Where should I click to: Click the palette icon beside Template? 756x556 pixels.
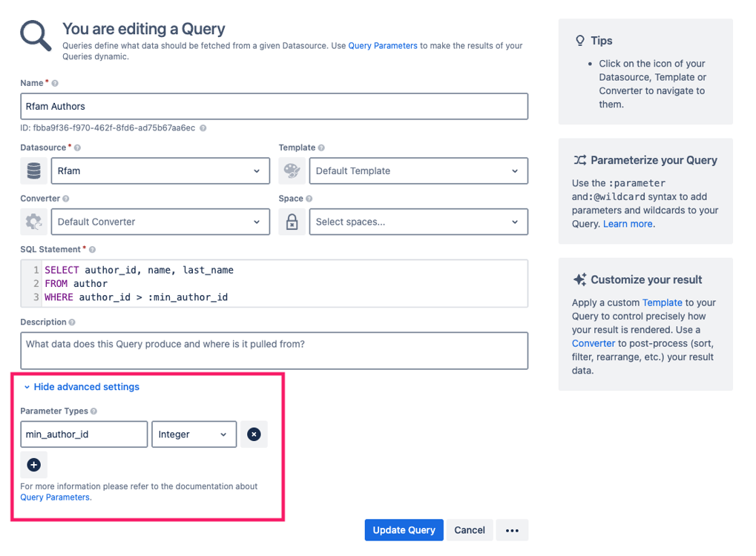pos(292,171)
